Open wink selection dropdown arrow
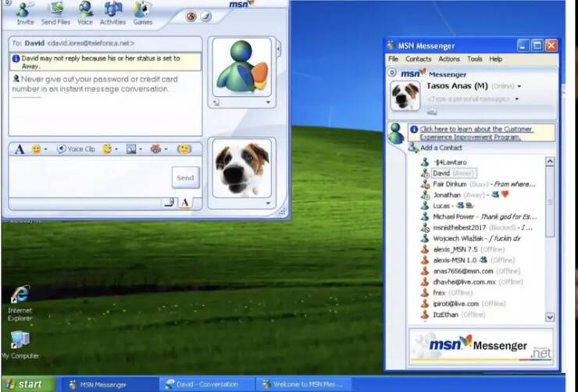This screenshot has width=578, height=392. [x=116, y=149]
